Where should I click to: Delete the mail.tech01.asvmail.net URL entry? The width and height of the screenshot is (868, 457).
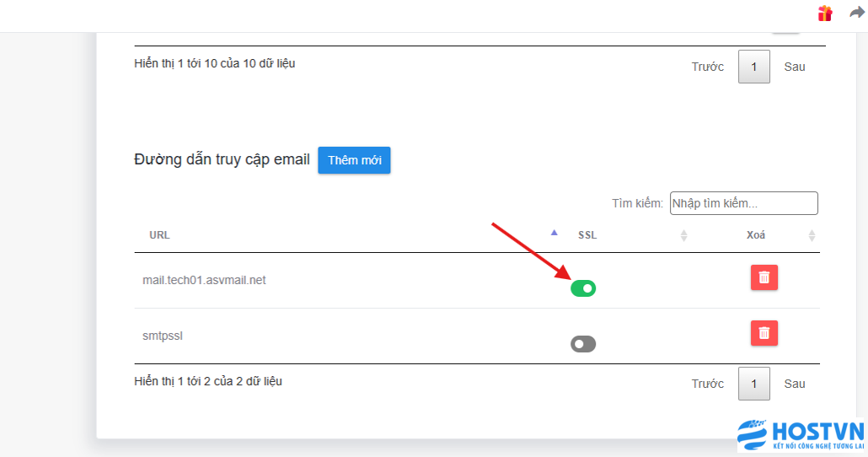tap(764, 277)
